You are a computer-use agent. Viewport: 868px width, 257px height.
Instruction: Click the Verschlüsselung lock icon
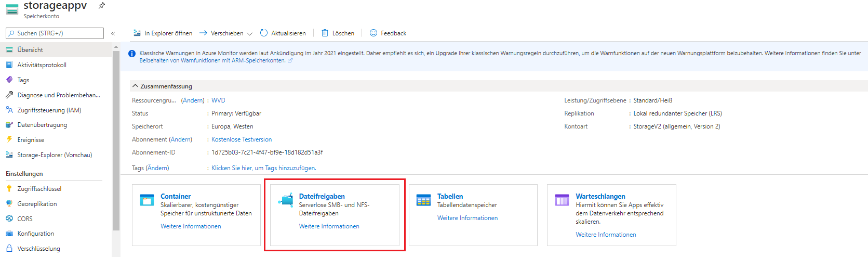[x=9, y=248]
